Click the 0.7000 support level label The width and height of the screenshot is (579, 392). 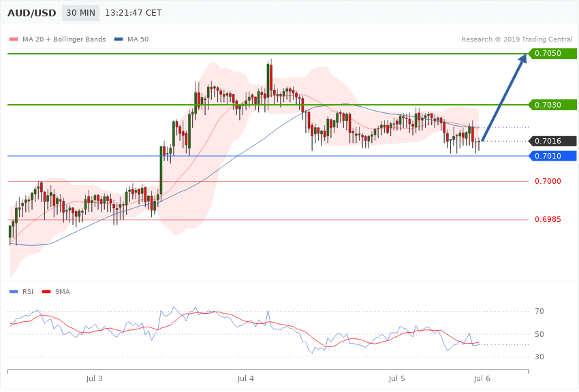pyautogui.click(x=548, y=181)
